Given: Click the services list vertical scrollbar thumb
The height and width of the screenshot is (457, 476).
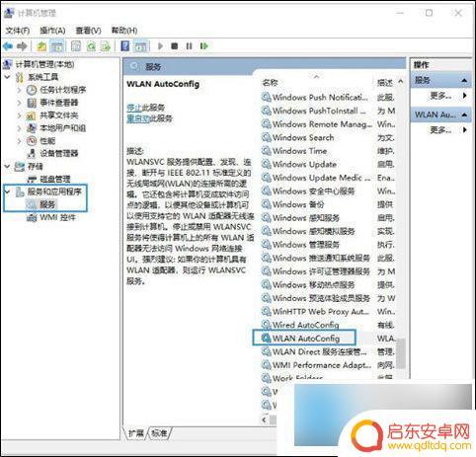Looking at the screenshot, I should [401, 352].
